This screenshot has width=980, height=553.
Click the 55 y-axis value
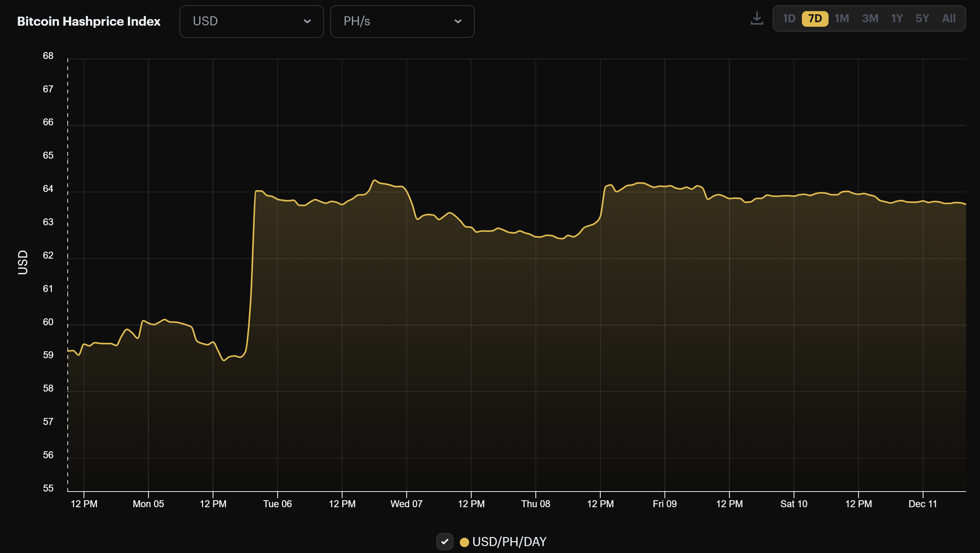(48, 488)
